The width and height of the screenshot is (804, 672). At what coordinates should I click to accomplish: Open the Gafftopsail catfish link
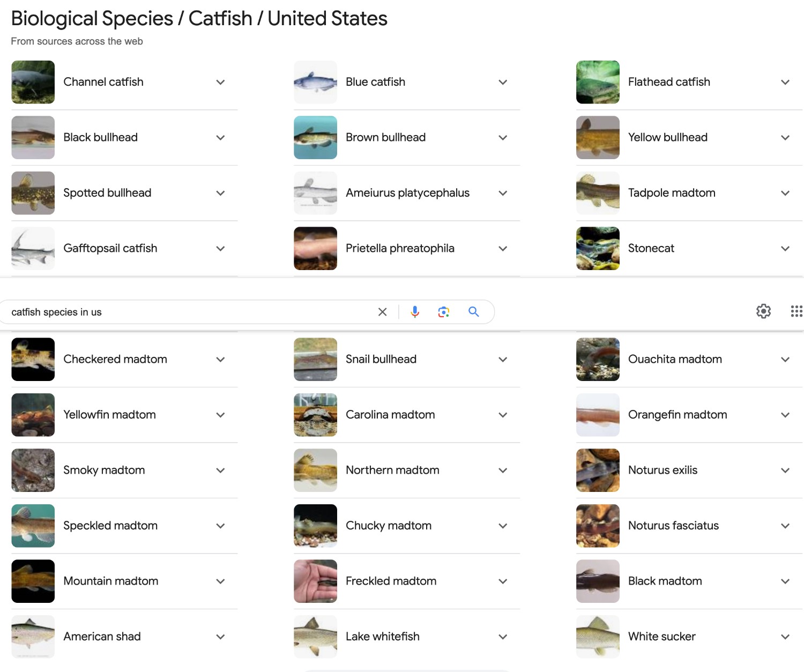110,249
